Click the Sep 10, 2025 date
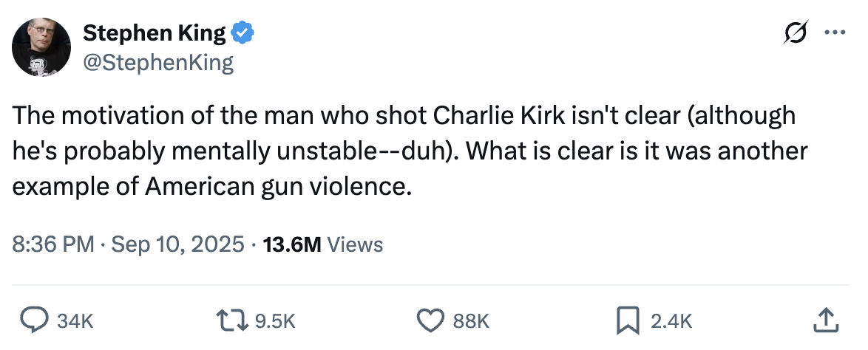 pyautogui.click(x=177, y=244)
